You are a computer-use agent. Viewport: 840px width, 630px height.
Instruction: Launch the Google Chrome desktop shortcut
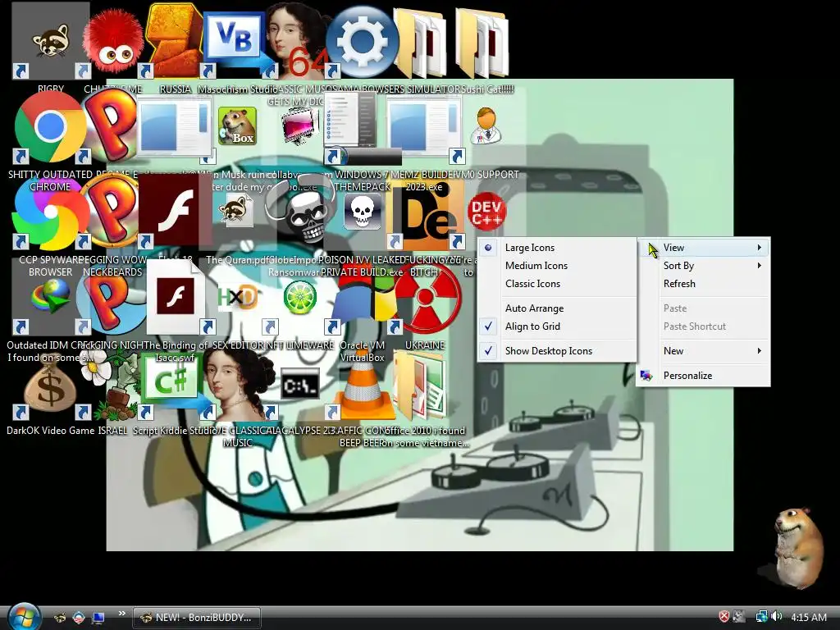(50, 127)
